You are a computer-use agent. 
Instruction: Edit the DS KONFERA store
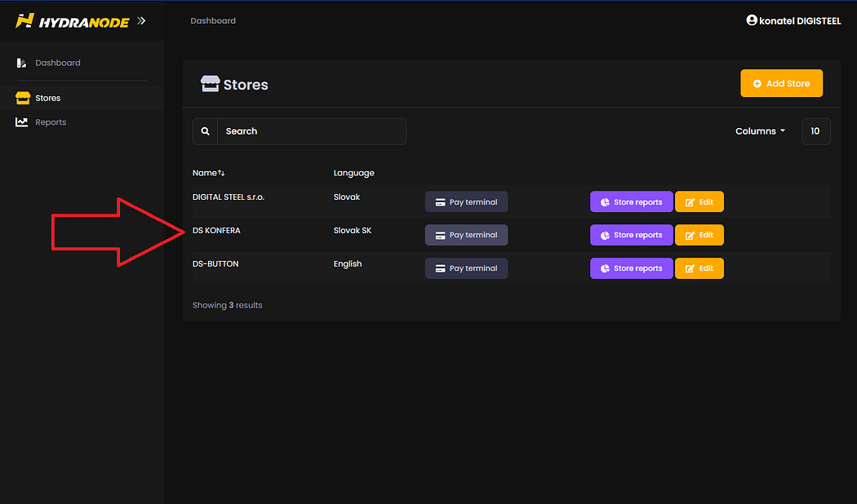(x=699, y=235)
